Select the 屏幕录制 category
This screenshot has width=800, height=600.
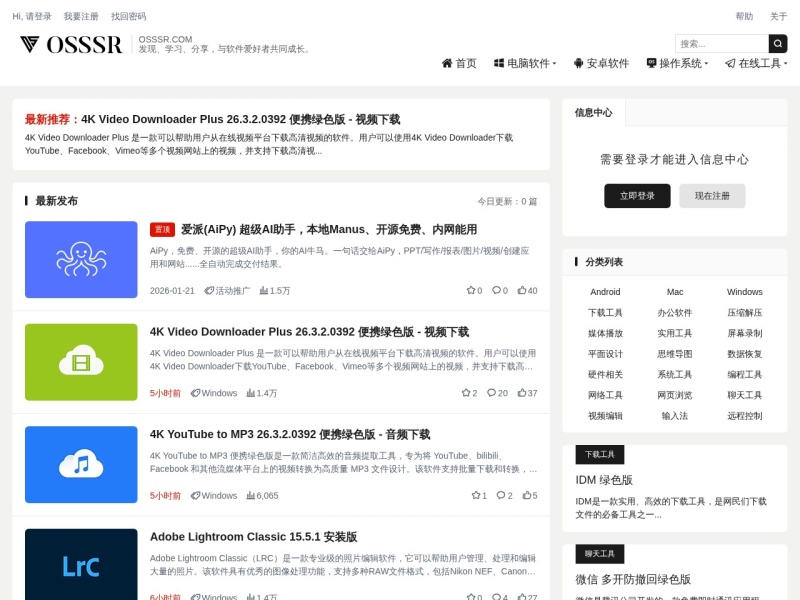pyautogui.click(x=744, y=333)
